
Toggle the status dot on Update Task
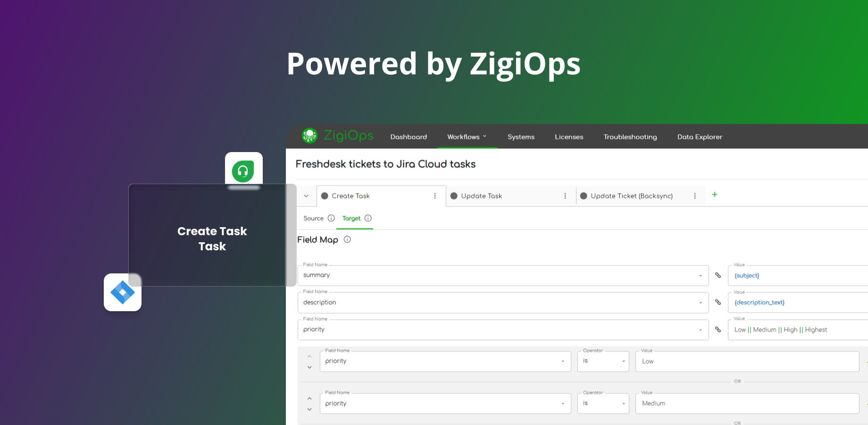pyautogui.click(x=453, y=195)
